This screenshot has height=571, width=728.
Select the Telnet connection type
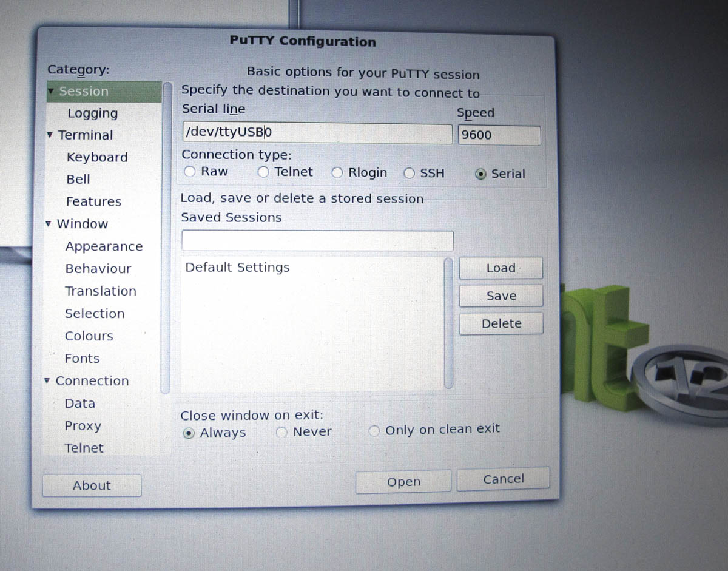[x=263, y=172]
